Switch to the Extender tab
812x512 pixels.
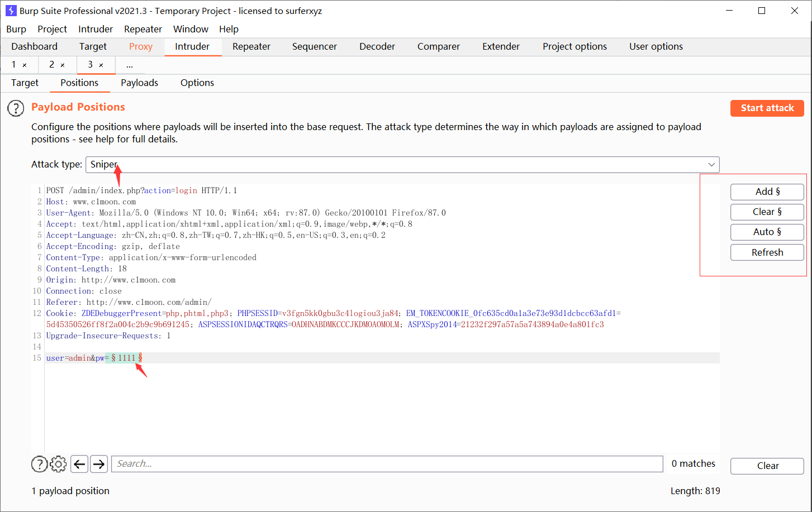click(501, 47)
